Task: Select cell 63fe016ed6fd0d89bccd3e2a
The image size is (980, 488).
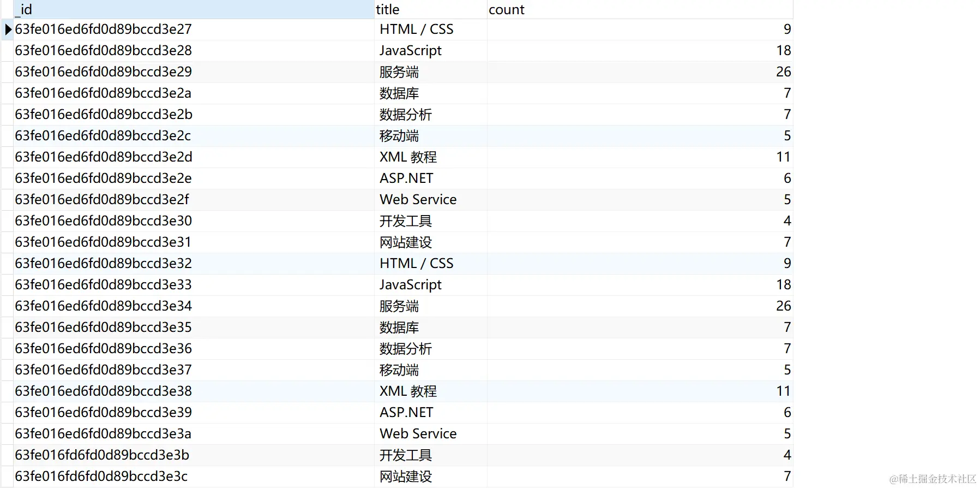Action: 194,93
